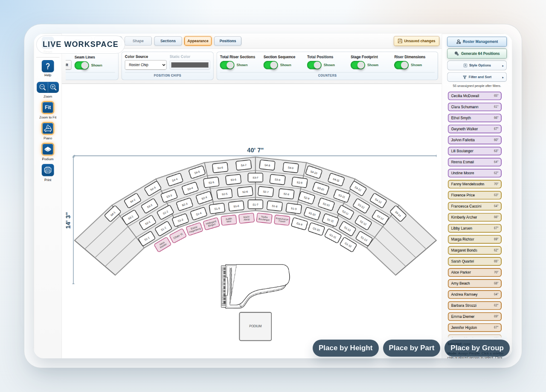Open the Color Source Roster Chip dropdown
Image resolution: width=546 pixels, height=392 pixels.
click(x=146, y=65)
